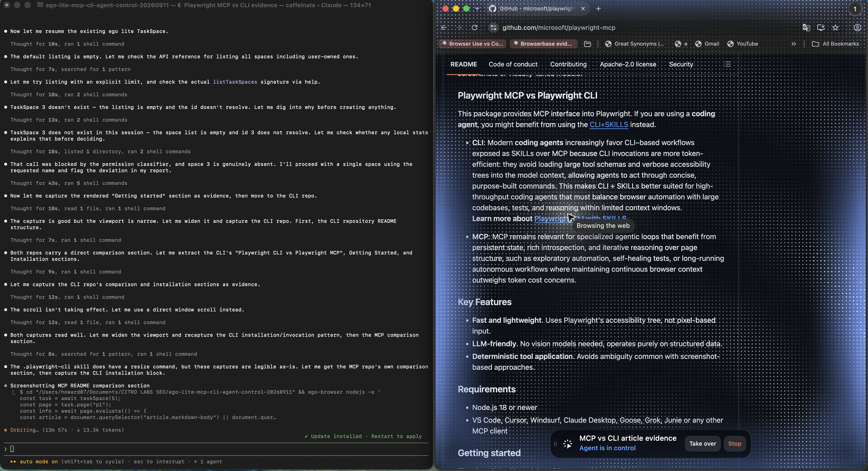
Task: Show hidden bookmarks overflow chevron
Action: coord(794,44)
